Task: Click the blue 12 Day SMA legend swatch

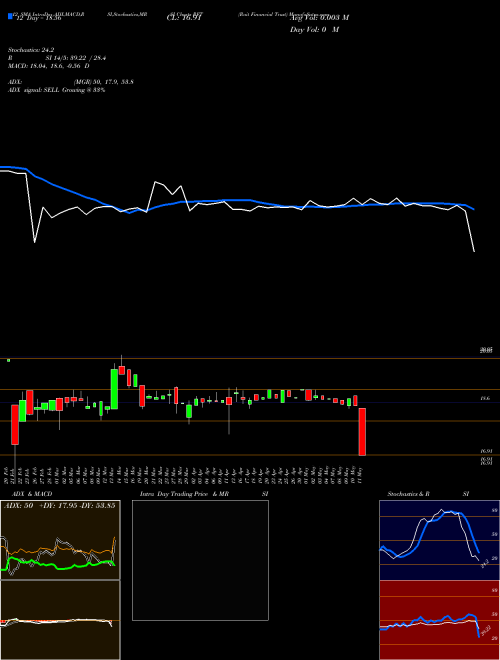Action: click(x=10, y=16)
